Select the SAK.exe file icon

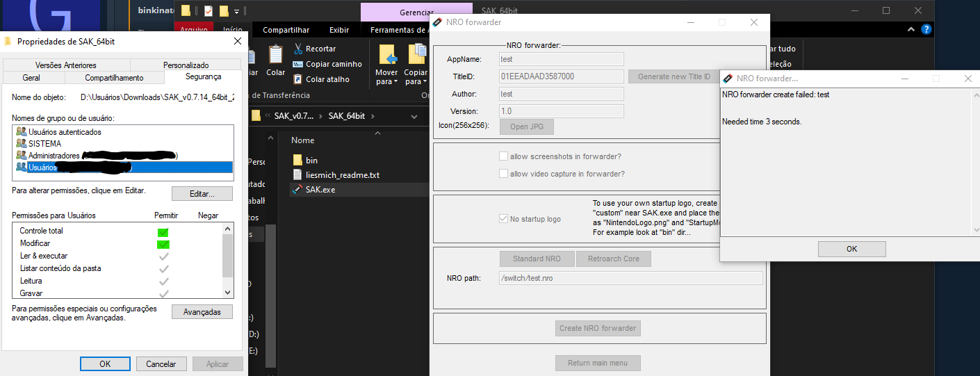[x=297, y=190]
